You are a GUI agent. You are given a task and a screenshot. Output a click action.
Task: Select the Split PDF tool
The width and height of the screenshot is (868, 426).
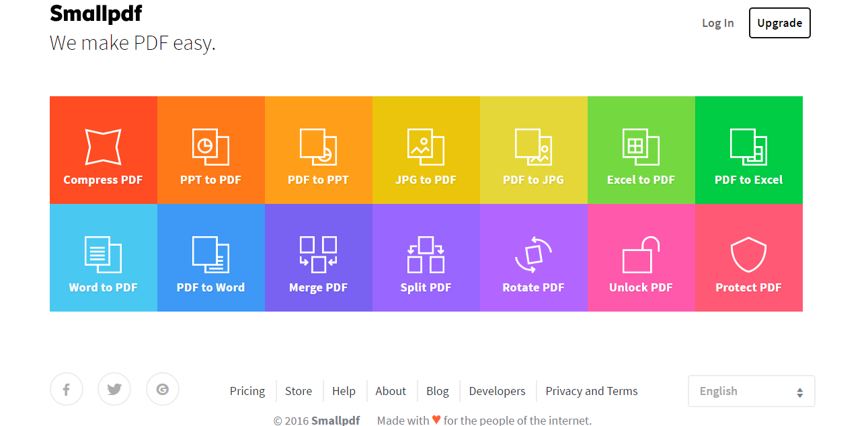[x=426, y=258]
